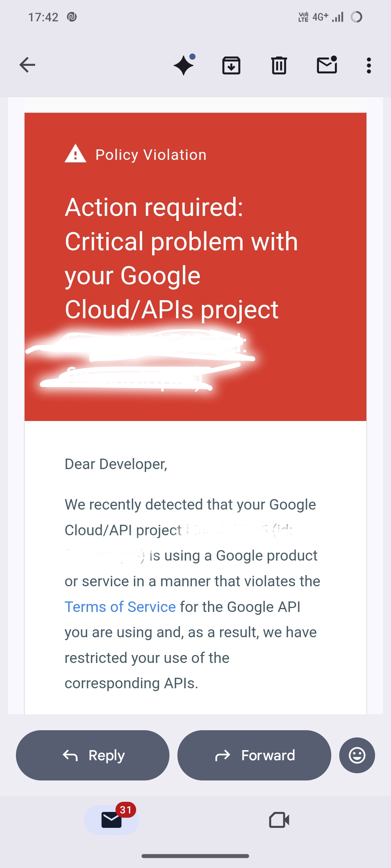Switch to the Meet video tab

coord(279,820)
